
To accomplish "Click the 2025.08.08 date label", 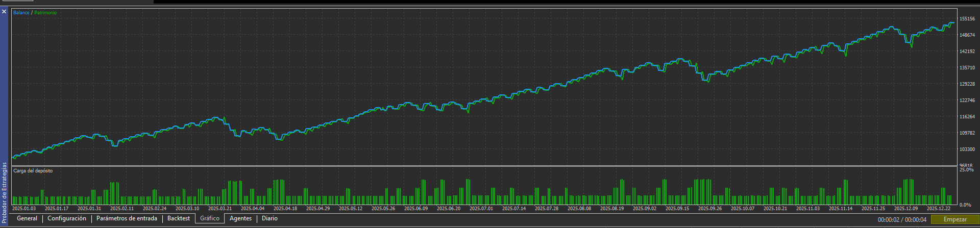I will click(x=579, y=209).
